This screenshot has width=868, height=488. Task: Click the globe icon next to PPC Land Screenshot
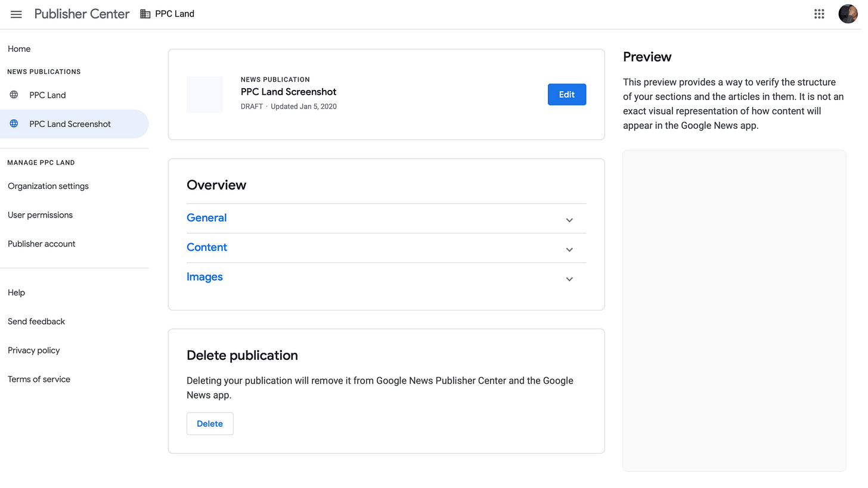[14, 124]
